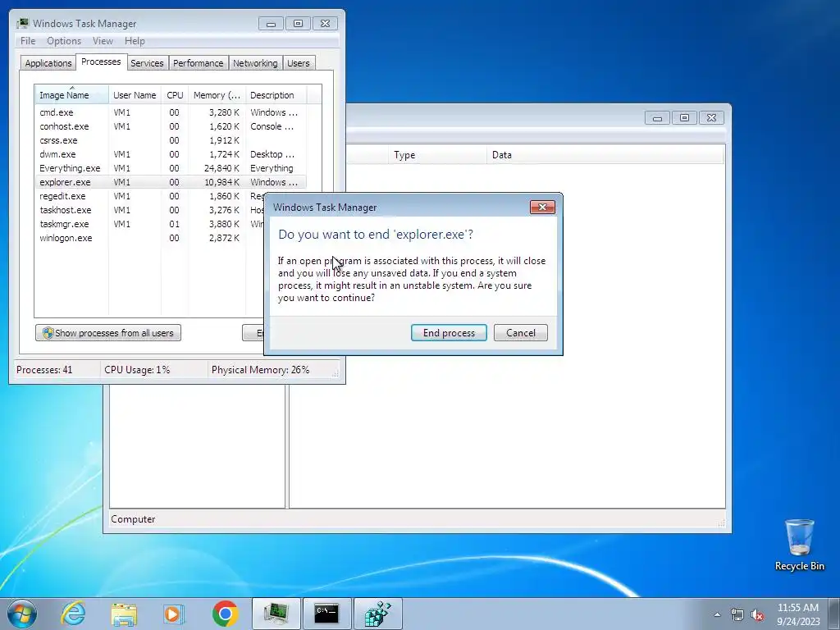This screenshot has width=840, height=630.
Task: Click the CPU Usage 1% status entry
Action: tap(137, 370)
